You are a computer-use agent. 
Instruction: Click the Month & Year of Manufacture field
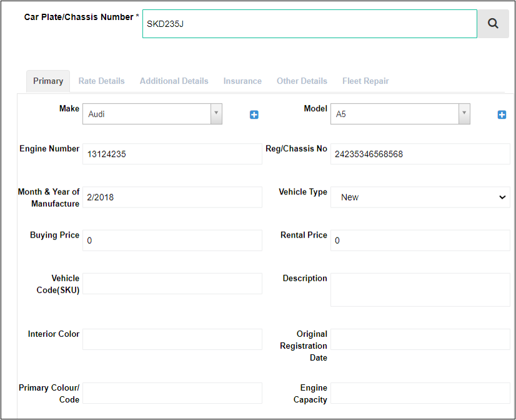[172, 197]
